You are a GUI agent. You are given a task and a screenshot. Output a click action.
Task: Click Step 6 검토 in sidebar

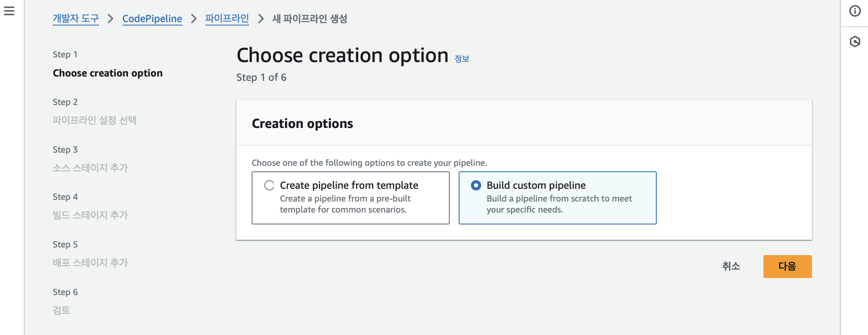click(61, 310)
